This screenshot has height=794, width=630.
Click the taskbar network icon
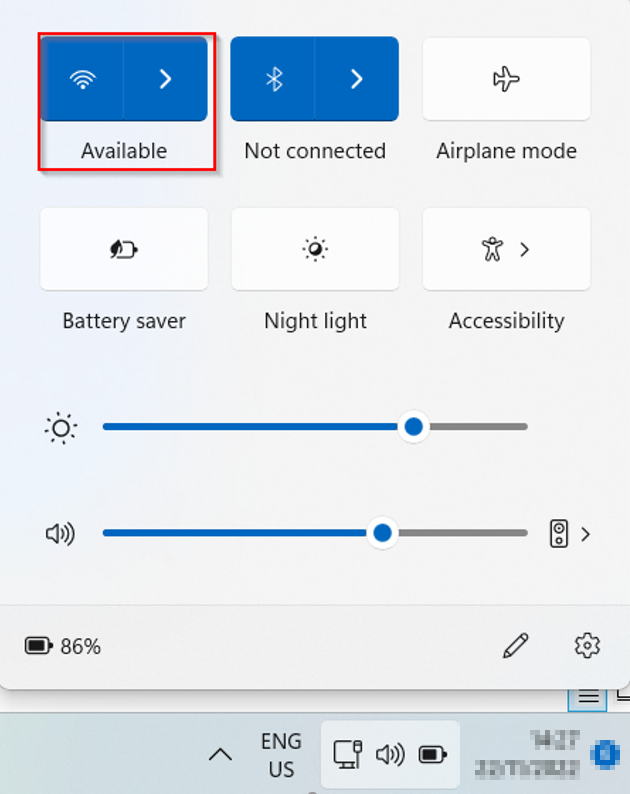[x=347, y=754]
